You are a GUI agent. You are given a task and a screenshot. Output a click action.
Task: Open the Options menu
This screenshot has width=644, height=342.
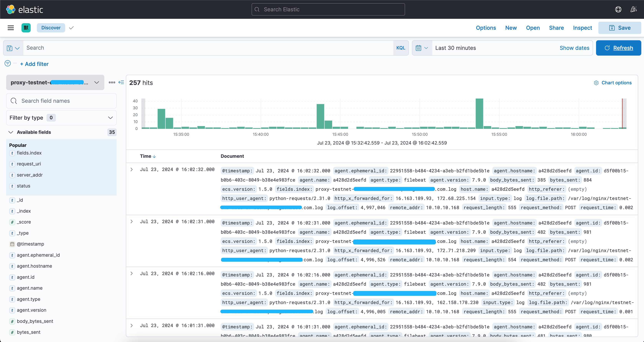486,28
